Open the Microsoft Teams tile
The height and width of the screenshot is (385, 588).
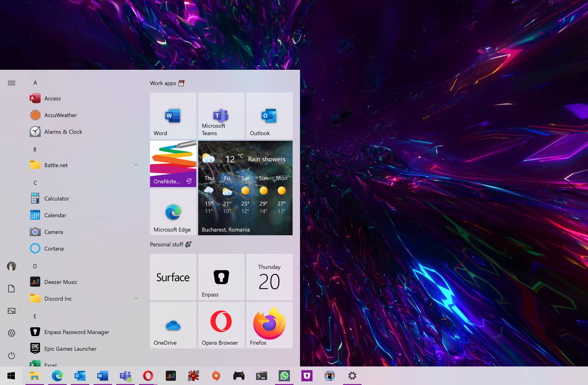221,116
